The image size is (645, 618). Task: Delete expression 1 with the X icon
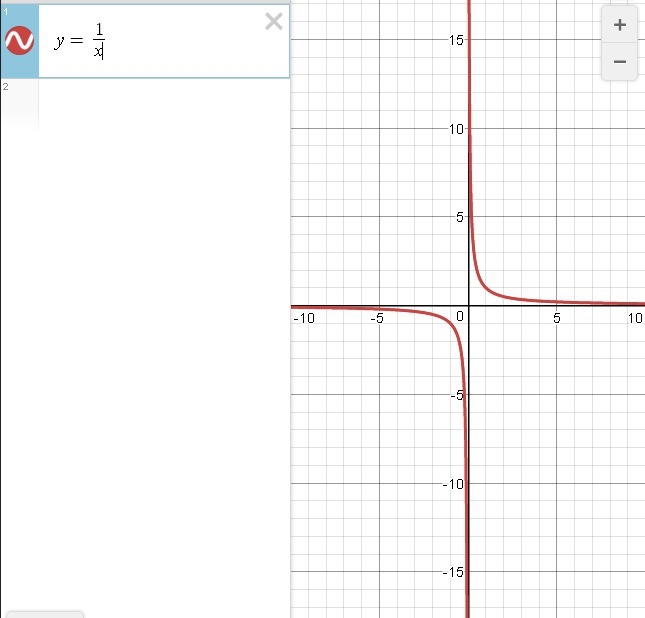coord(274,21)
